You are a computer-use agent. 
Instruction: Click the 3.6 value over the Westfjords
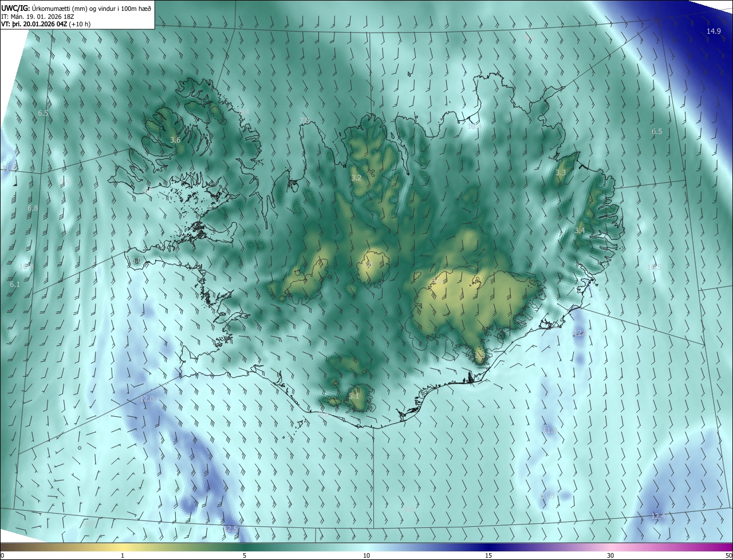click(175, 140)
